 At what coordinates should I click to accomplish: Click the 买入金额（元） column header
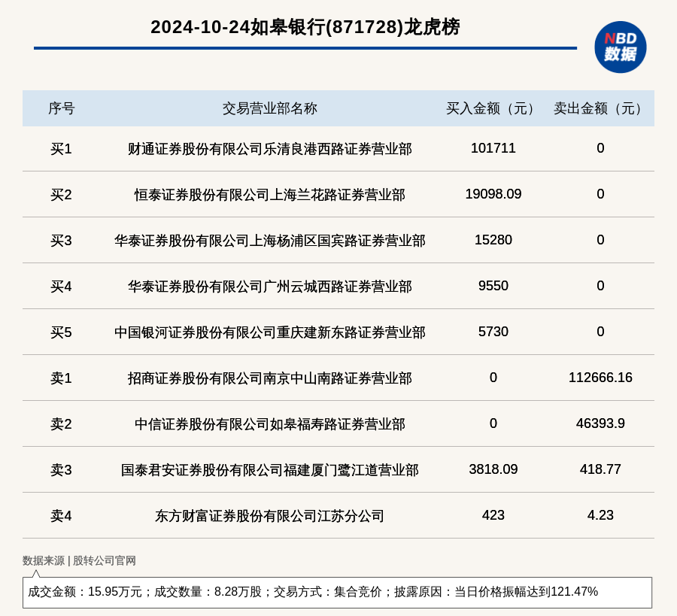[493, 108]
